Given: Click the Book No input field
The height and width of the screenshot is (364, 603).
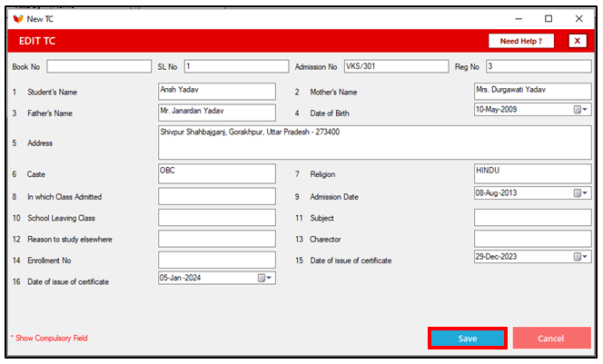Looking at the screenshot, I should [99, 66].
